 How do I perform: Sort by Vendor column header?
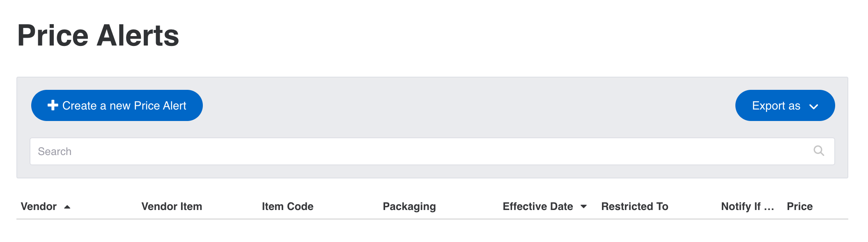pyautogui.click(x=39, y=206)
